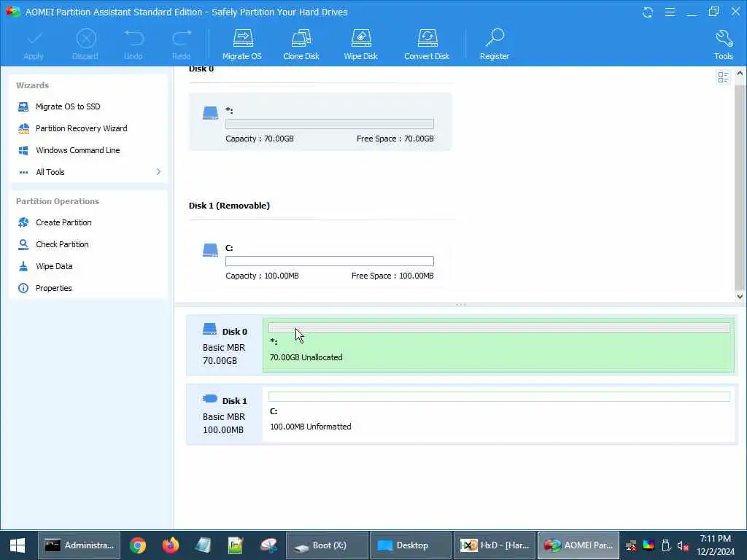Launch Chrome from the taskbar
The width and height of the screenshot is (747, 560).
(x=138, y=545)
